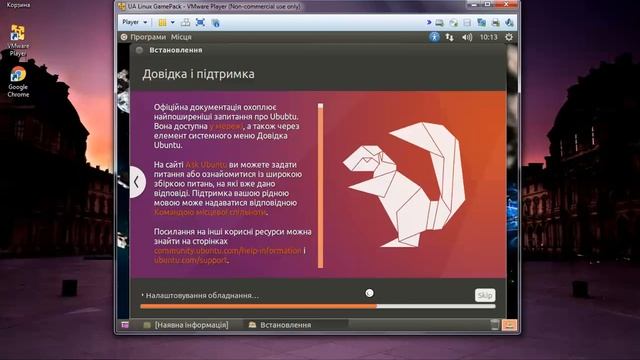Click the yellow pause/power VM icon
Image resolution: width=640 pixels, height=360 pixels.
tap(162, 22)
